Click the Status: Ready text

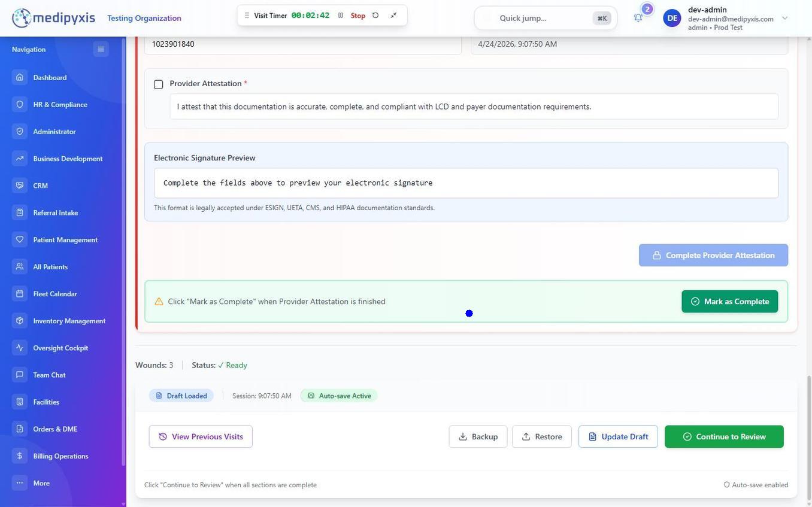click(x=219, y=365)
